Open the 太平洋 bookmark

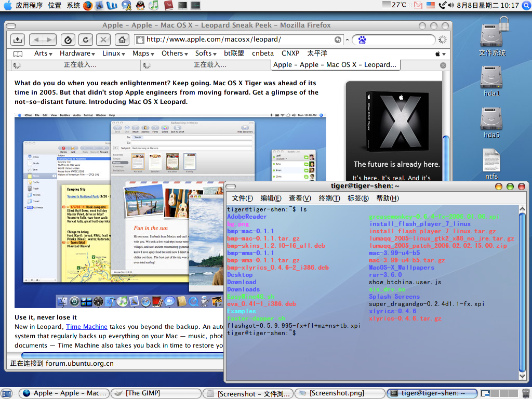tap(317, 54)
